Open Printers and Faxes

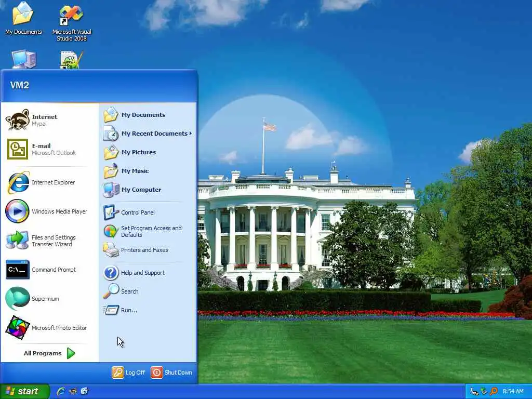point(148,250)
